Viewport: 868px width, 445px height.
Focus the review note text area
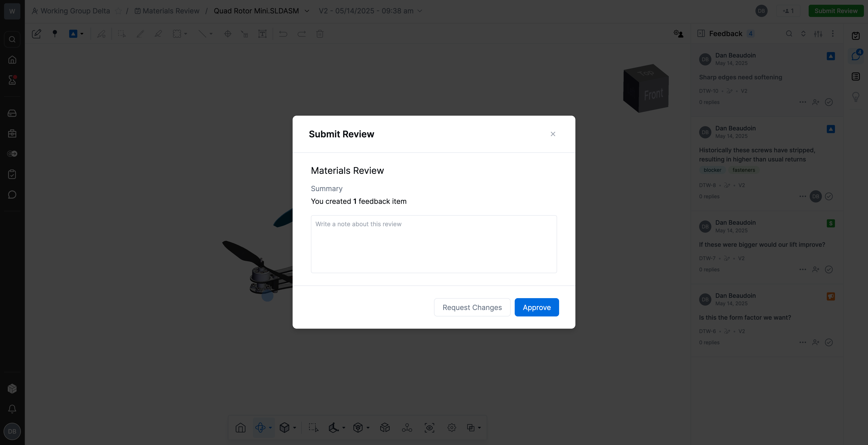tap(434, 244)
